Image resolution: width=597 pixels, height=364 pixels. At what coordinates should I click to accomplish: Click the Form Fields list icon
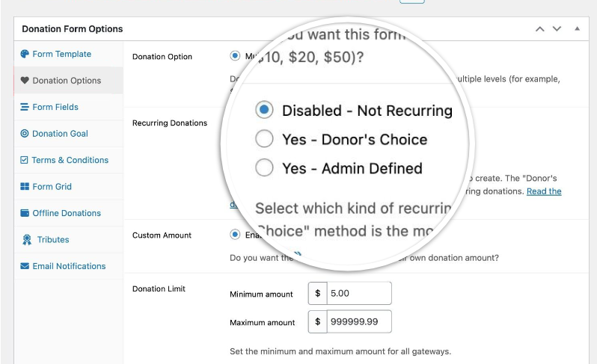click(25, 107)
